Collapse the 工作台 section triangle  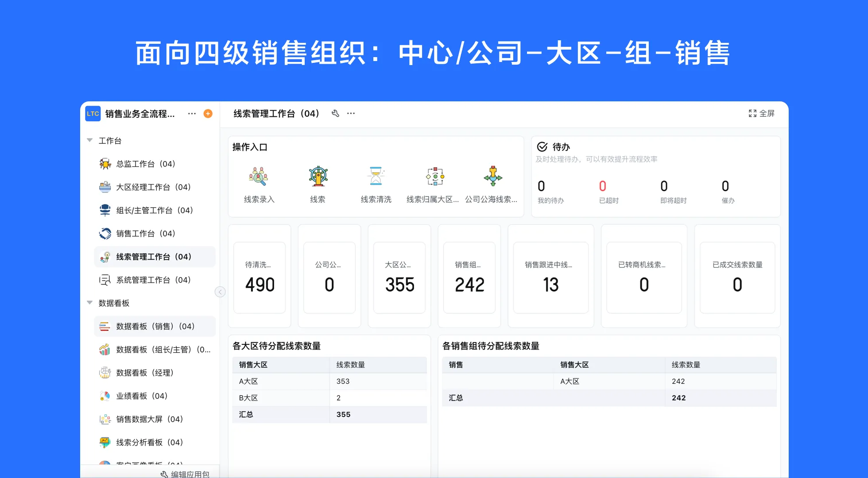[89, 140]
